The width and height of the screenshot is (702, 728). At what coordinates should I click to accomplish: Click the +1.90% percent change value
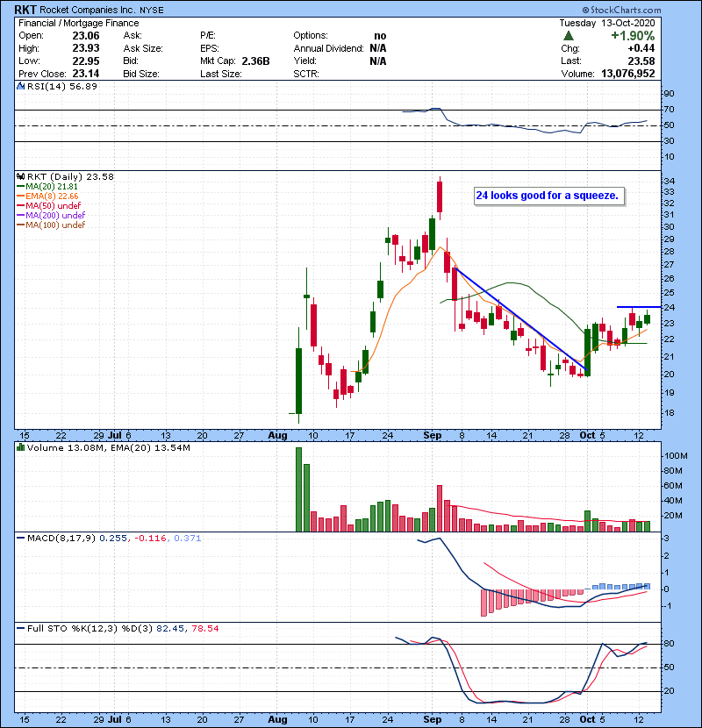click(633, 36)
